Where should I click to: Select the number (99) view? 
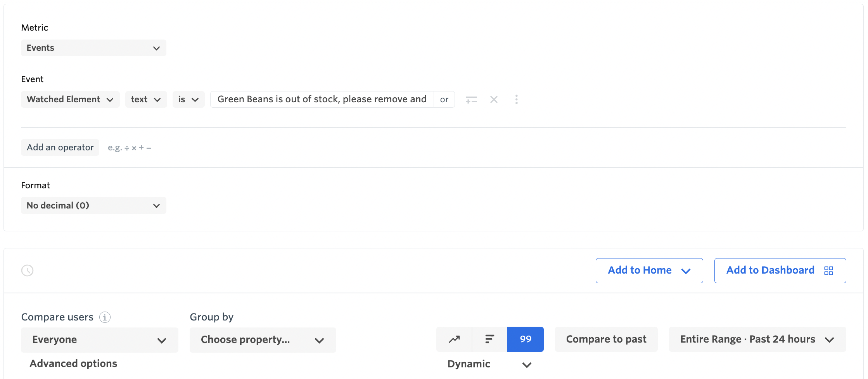click(525, 339)
